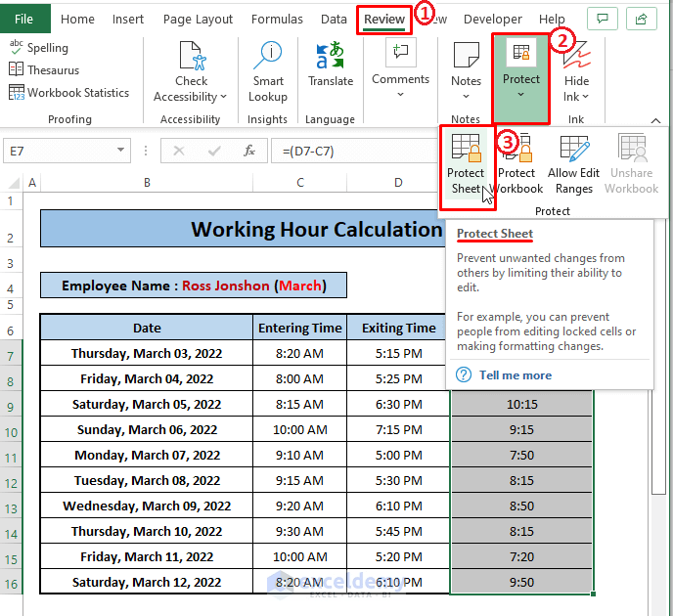Click the Insert Function fx button

249,151
